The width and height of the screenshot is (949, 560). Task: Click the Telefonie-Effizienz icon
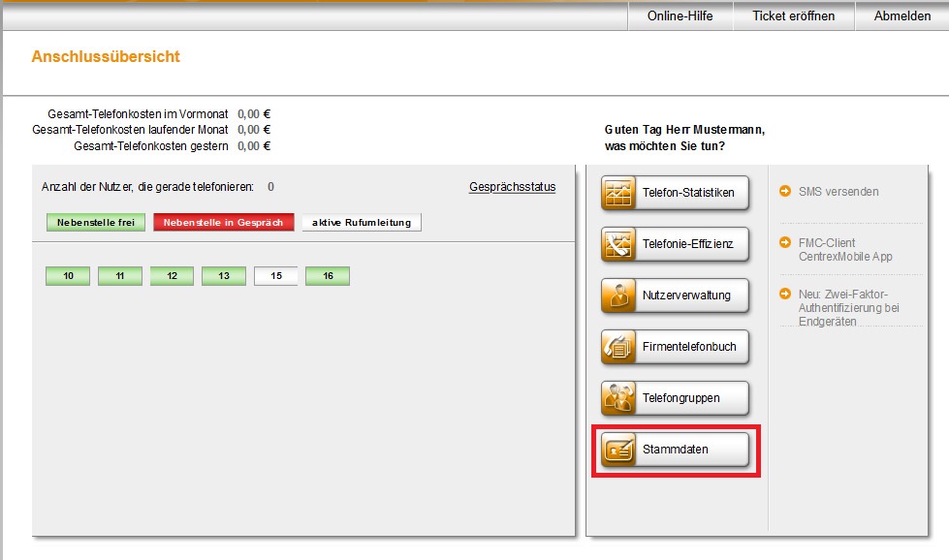[x=618, y=244]
